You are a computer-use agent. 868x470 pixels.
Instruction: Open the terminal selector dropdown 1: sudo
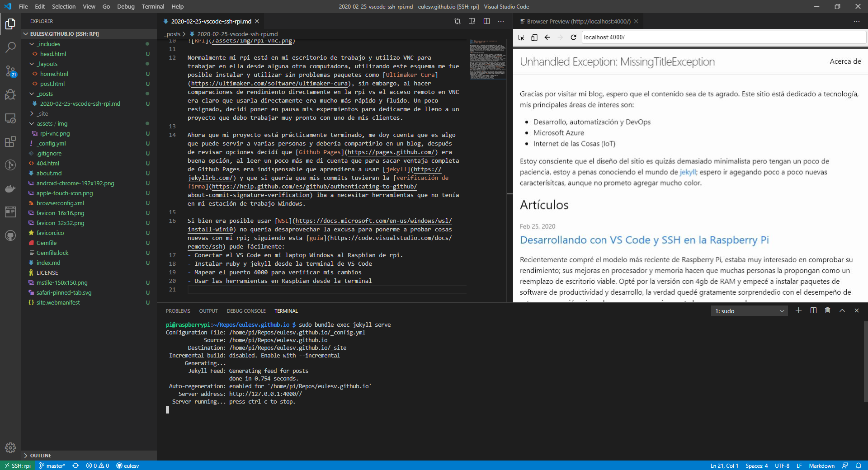click(x=749, y=311)
